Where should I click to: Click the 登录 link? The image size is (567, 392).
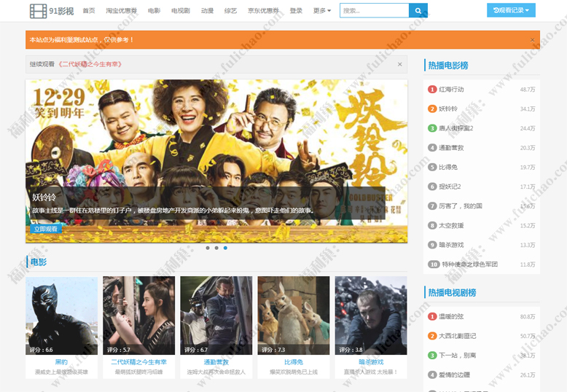pos(296,10)
